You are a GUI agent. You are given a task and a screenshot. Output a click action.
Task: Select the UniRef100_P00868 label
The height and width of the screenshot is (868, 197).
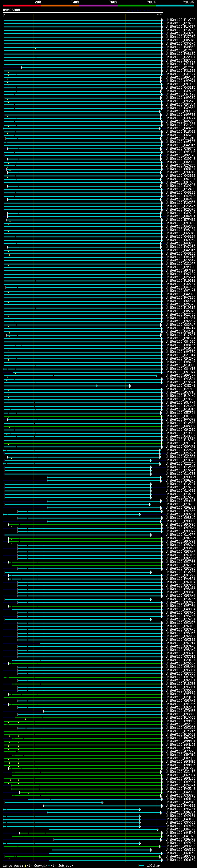point(180,805)
